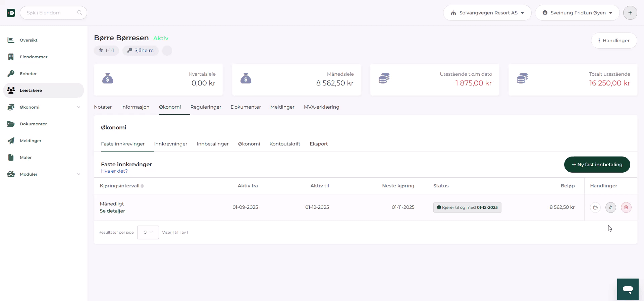Click the Totalt utestående coins icon
This screenshot has width=644, height=301.
tap(522, 78)
